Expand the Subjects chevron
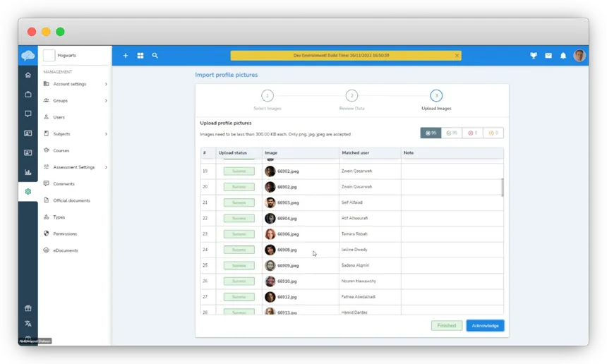Screen dimensions: 607x364 [x=106, y=134]
